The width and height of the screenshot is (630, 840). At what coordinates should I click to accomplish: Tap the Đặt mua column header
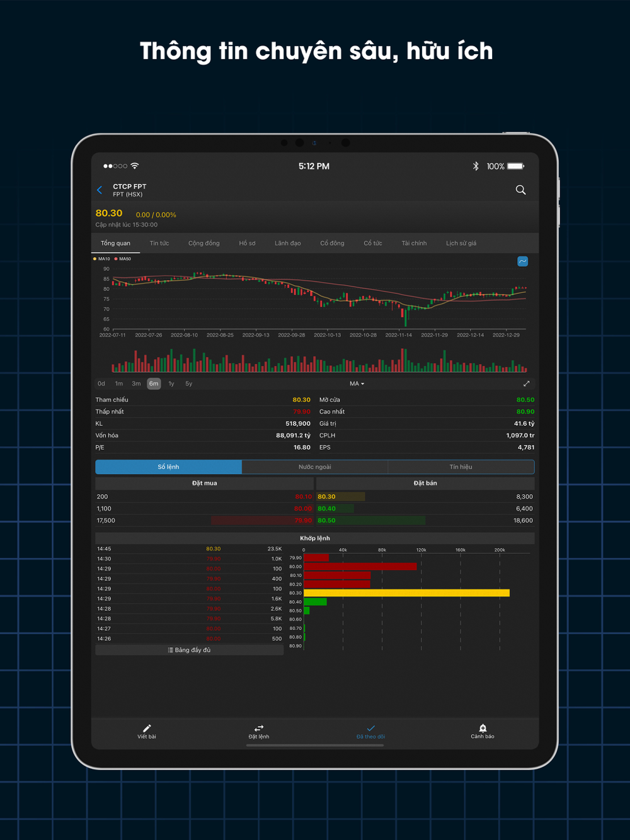pos(204,483)
